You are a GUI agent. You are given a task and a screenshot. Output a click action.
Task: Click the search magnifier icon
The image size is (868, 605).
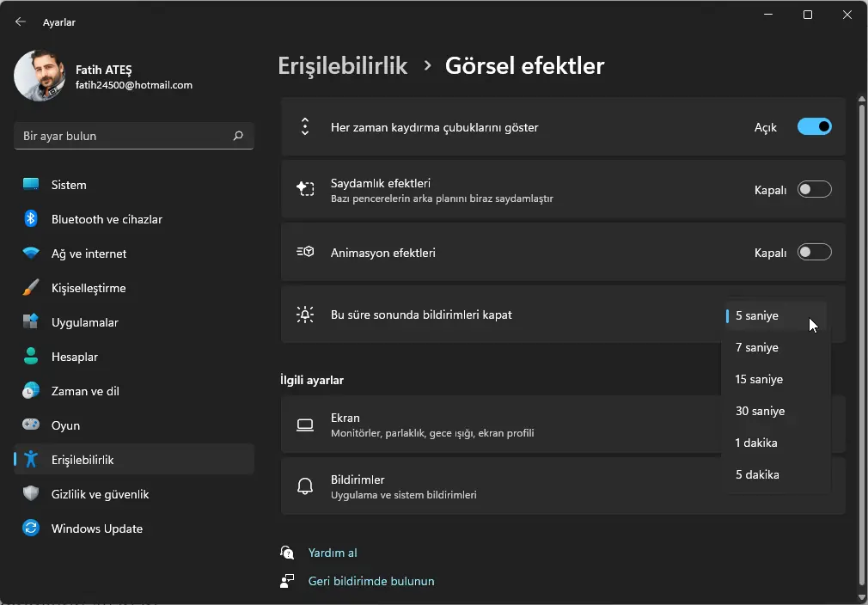point(238,136)
